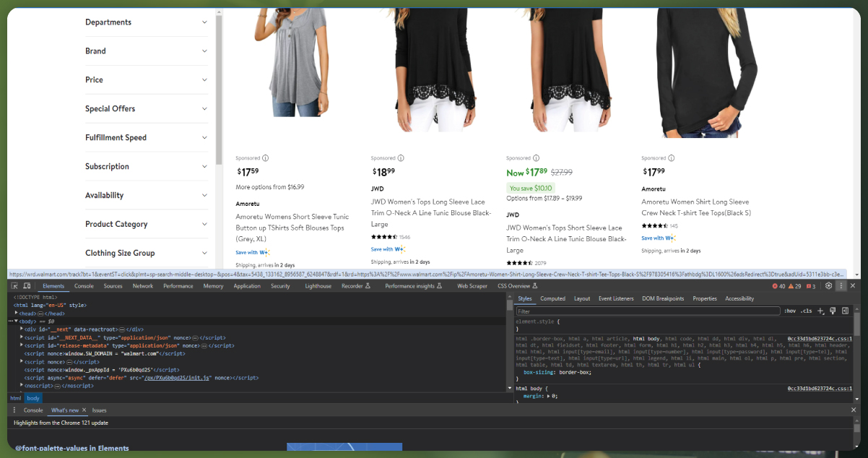Expand the margin shorthand triangle in Styles

pyautogui.click(x=550, y=397)
